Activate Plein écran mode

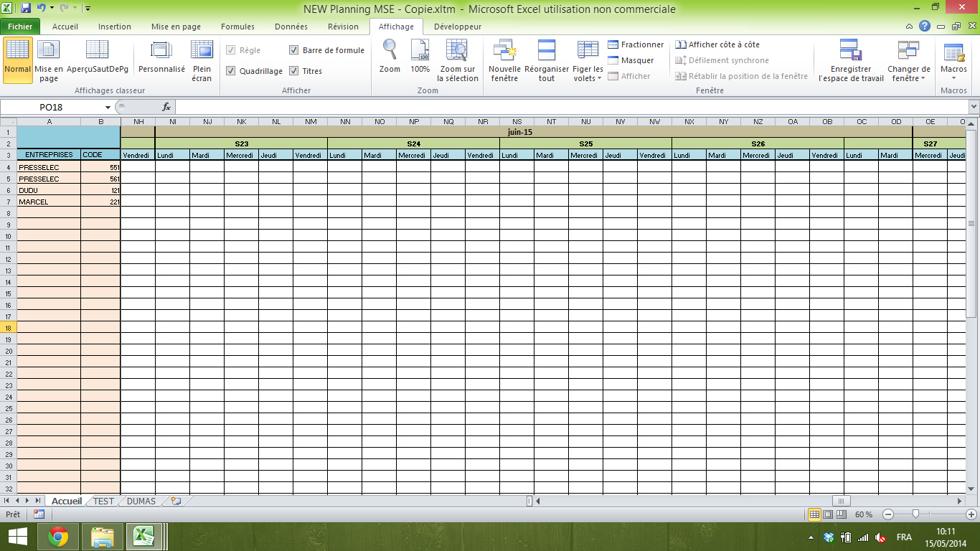pyautogui.click(x=202, y=61)
